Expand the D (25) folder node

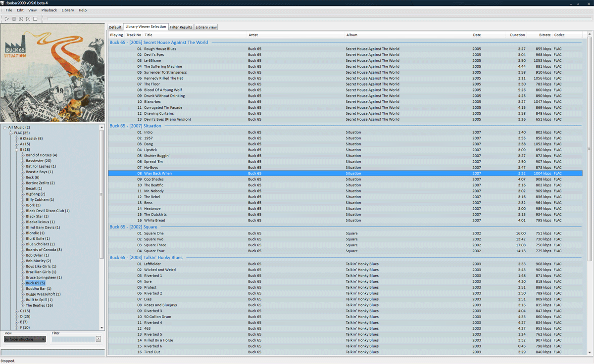pos(17,317)
